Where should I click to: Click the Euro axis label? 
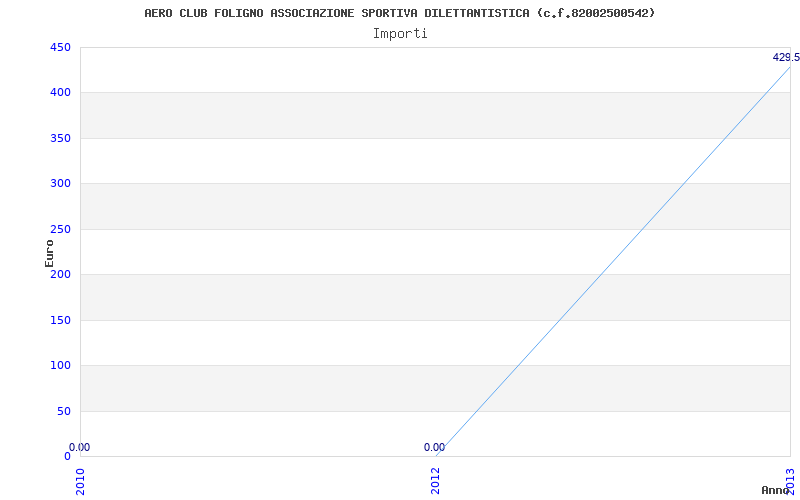coord(49,253)
